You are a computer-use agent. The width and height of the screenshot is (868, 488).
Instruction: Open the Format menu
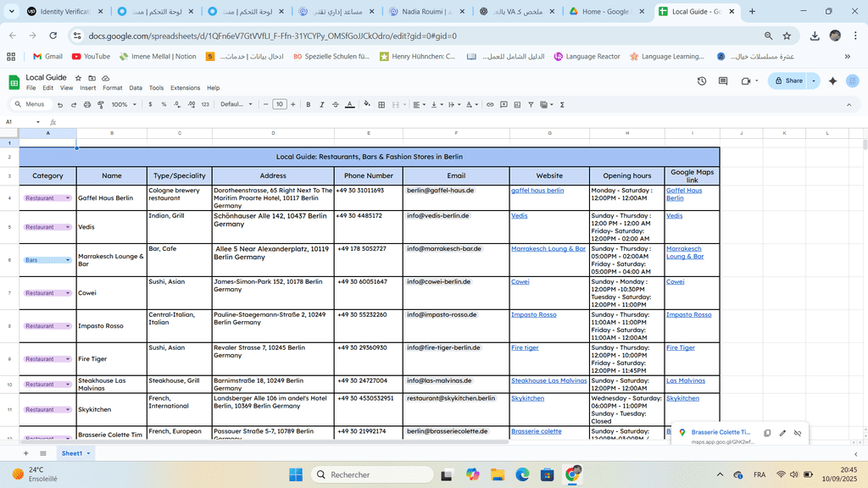click(112, 88)
